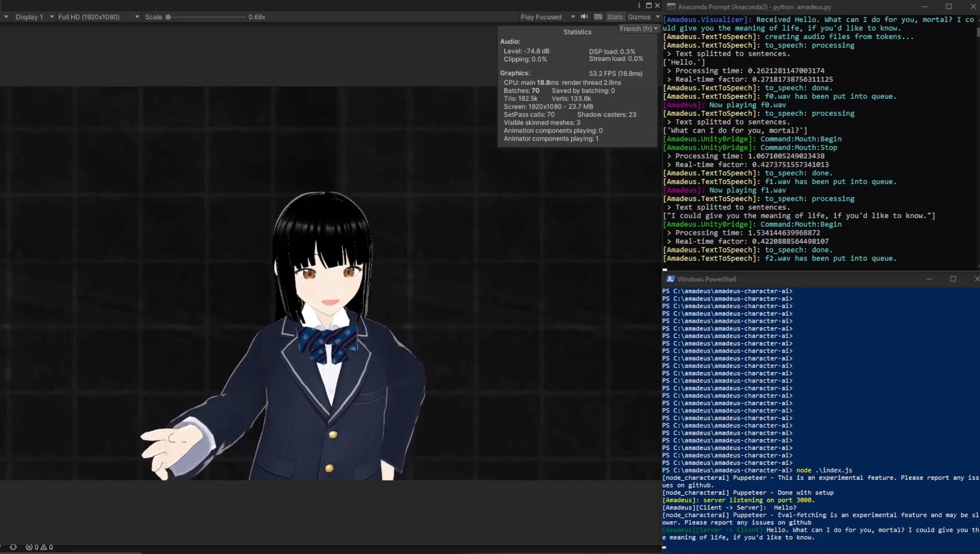Click the 'Level: -74.8 dB' audio value
980x554 pixels.
coord(526,51)
